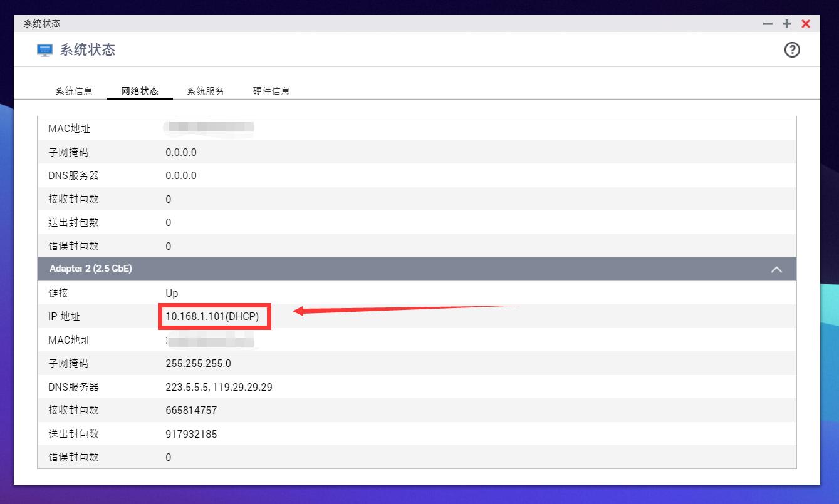This screenshot has width=839, height=504.
Task: Open the 系统服务 tab
Action: (205, 90)
